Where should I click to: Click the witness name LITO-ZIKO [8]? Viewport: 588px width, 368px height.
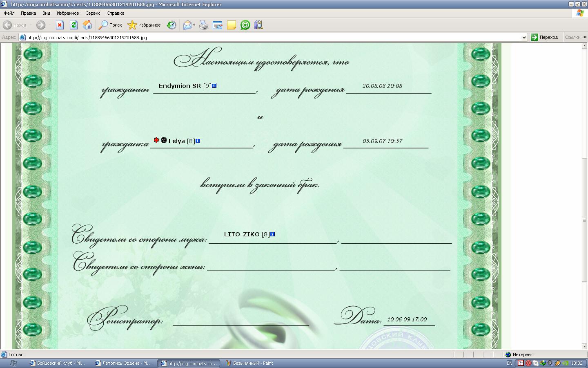[247, 234]
